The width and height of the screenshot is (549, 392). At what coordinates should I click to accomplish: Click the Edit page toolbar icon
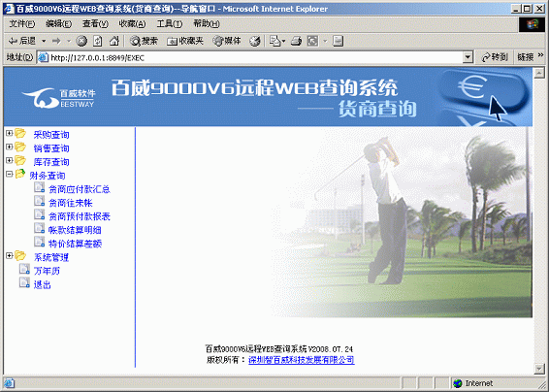click(312, 41)
